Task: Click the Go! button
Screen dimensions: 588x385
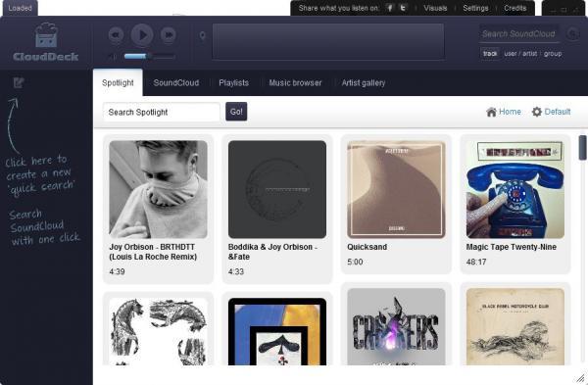Action: click(x=236, y=112)
